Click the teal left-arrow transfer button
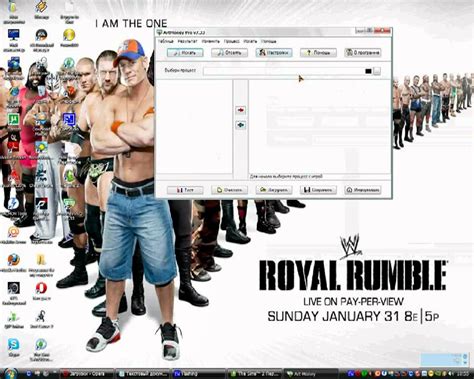This screenshot has height=379, width=474. tap(241, 125)
